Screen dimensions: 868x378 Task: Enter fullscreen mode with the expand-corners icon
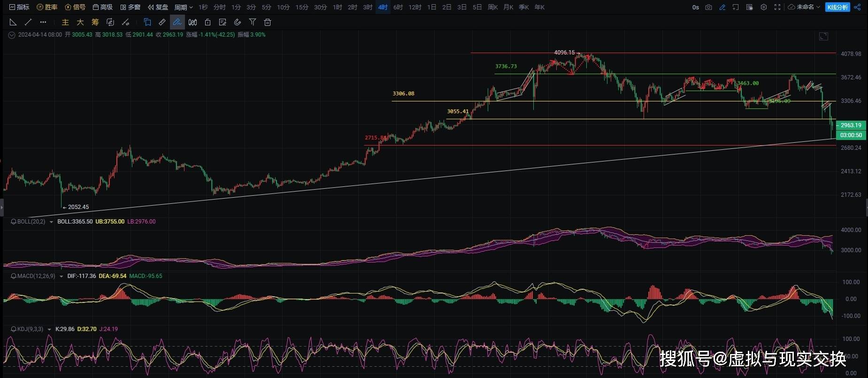pyautogui.click(x=777, y=7)
